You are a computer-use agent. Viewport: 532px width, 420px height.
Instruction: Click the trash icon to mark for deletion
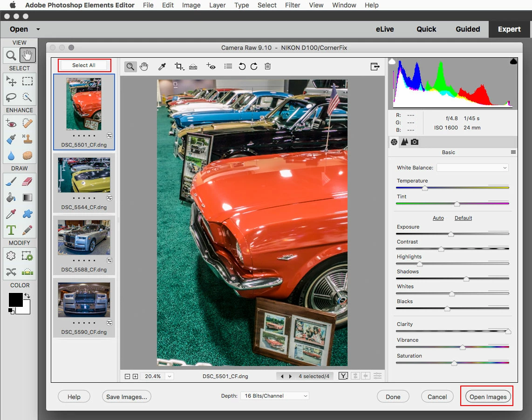click(268, 67)
